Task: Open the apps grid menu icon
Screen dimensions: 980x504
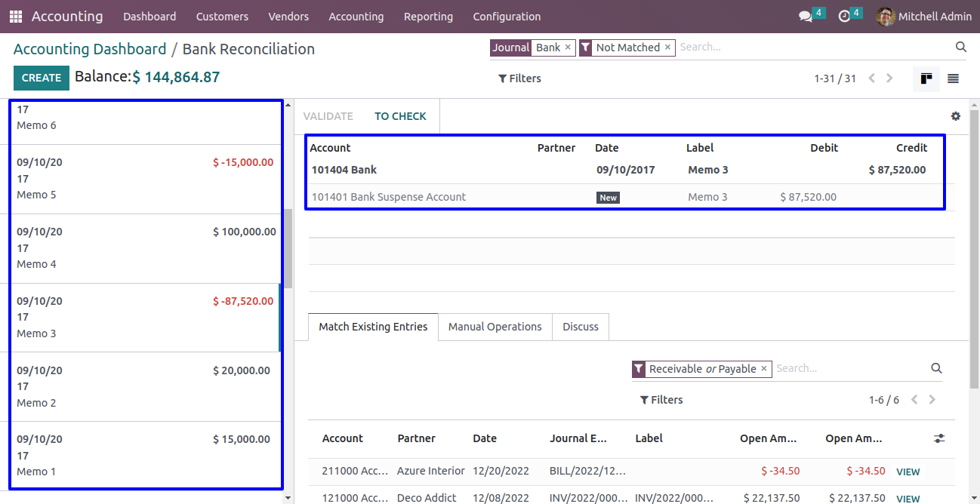Action: [16, 17]
